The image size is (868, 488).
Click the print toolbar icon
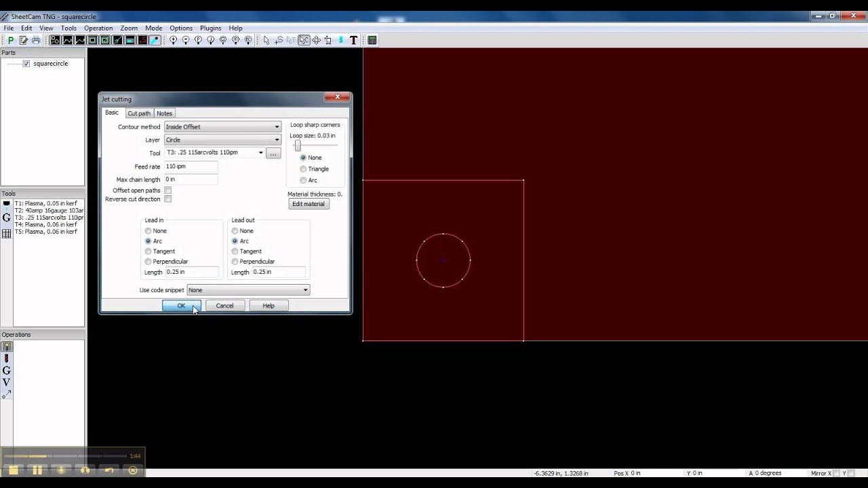tap(36, 40)
